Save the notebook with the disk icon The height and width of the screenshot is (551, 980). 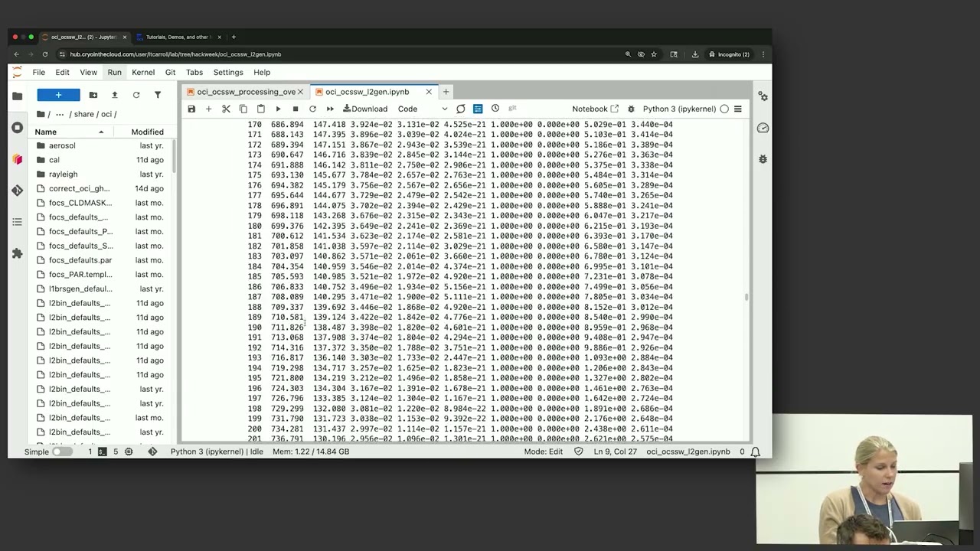[x=191, y=109]
